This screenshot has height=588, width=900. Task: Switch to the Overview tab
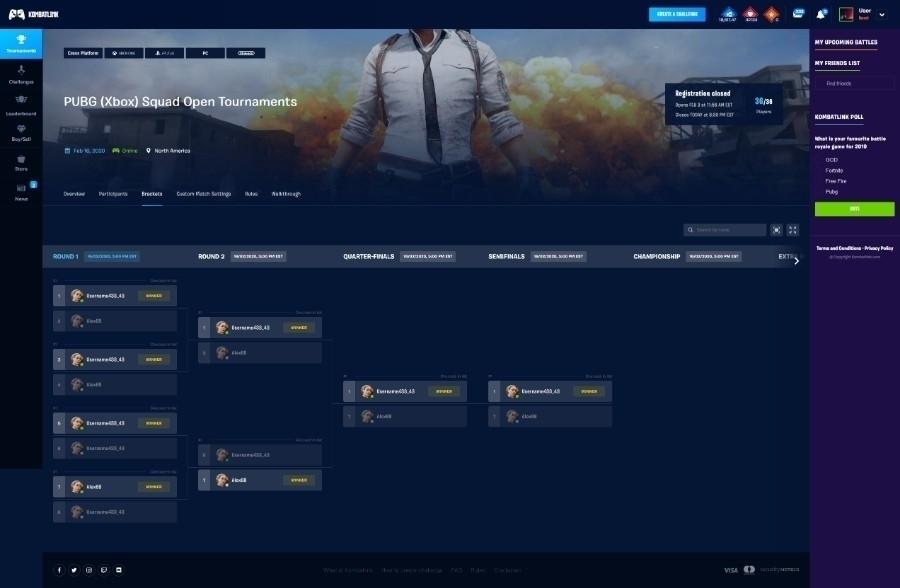(x=74, y=194)
